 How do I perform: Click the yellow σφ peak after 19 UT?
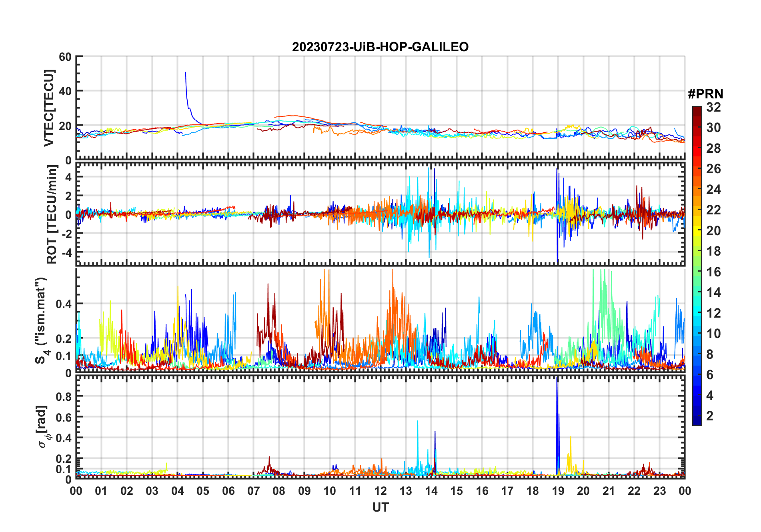[571, 437]
